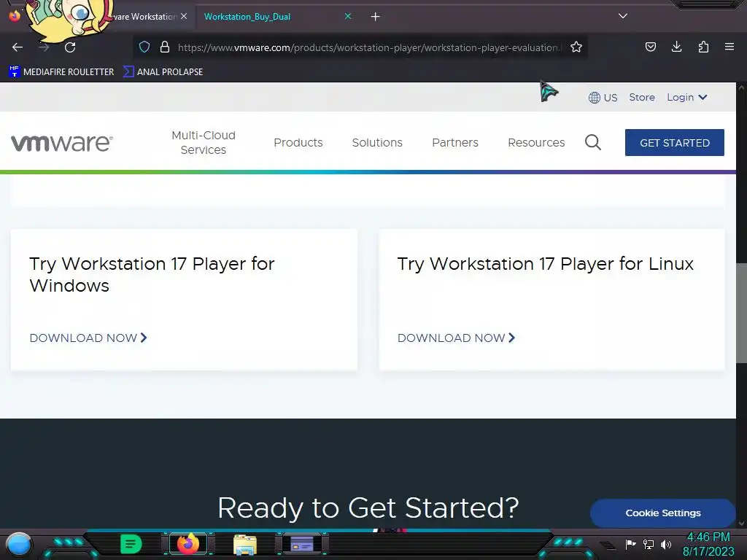
Task: Click the page vertical scrollbar thumb
Action: [741, 313]
